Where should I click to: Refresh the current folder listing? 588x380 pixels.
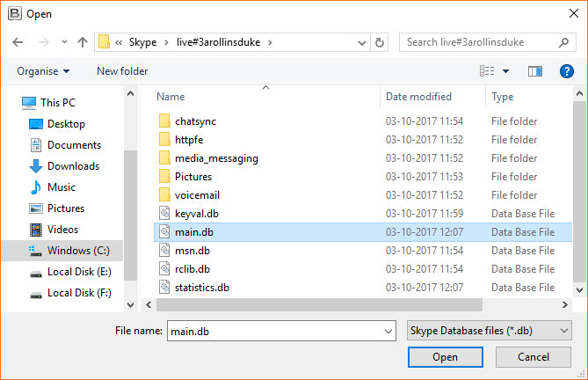[380, 42]
